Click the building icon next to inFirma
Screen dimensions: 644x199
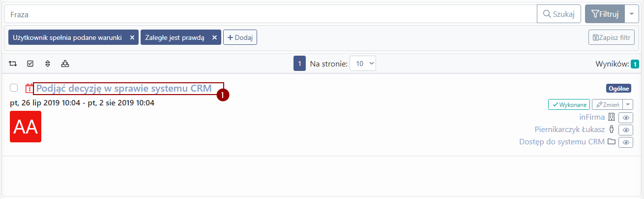click(x=612, y=117)
